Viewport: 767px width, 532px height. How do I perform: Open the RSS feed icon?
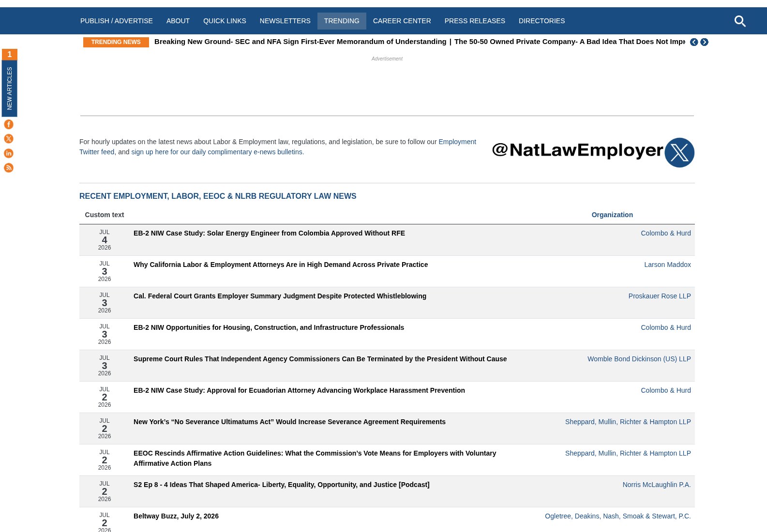point(9,168)
